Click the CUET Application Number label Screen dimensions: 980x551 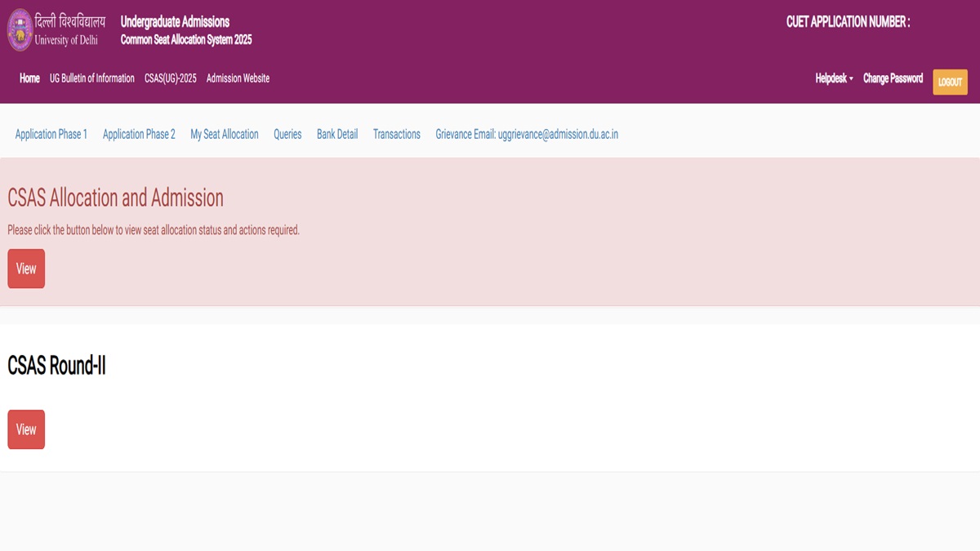(x=848, y=22)
